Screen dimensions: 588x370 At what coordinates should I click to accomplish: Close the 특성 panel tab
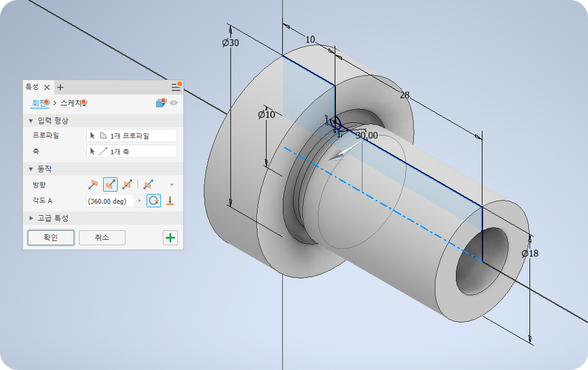pyautogui.click(x=47, y=88)
